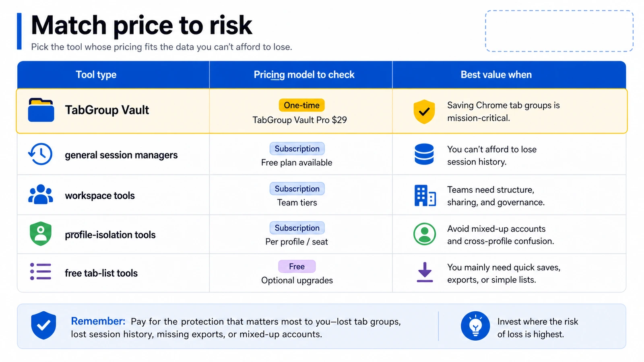
Task: Click the blue database stack icon
Action: (424, 154)
